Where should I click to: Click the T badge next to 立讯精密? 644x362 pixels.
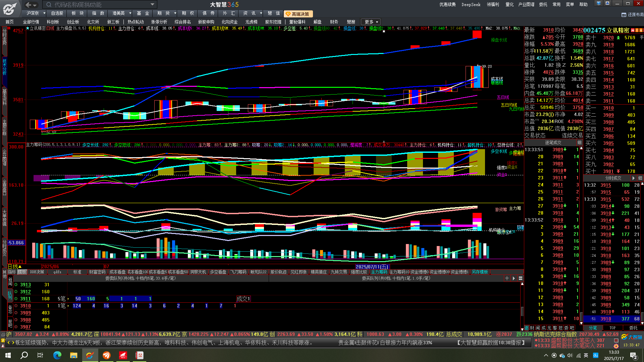pos(637,31)
